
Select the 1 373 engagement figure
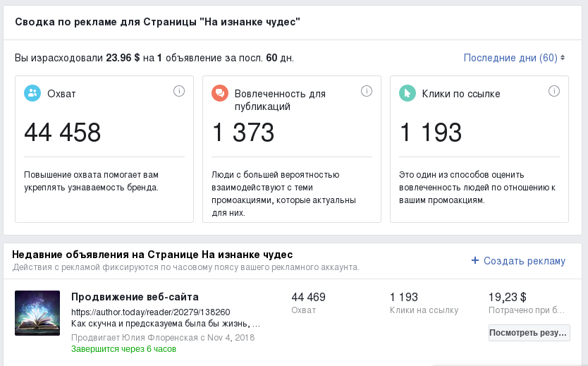[243, 133]
